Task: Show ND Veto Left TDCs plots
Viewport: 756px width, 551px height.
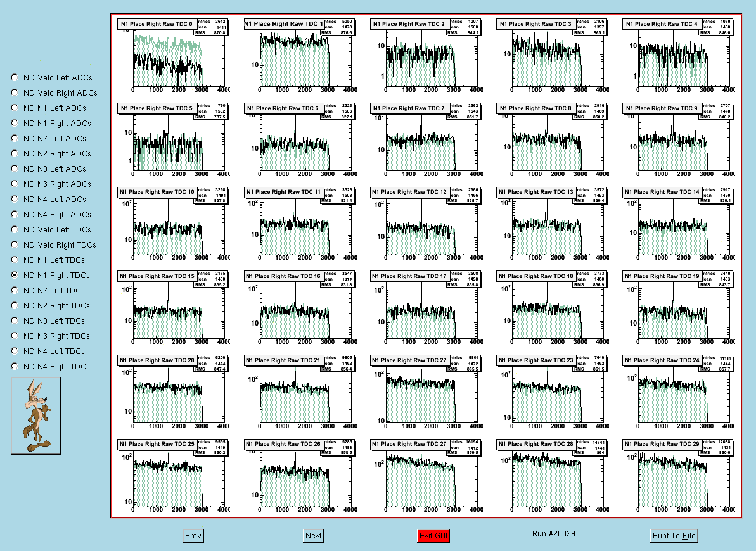Action: (x=15, y=229)
